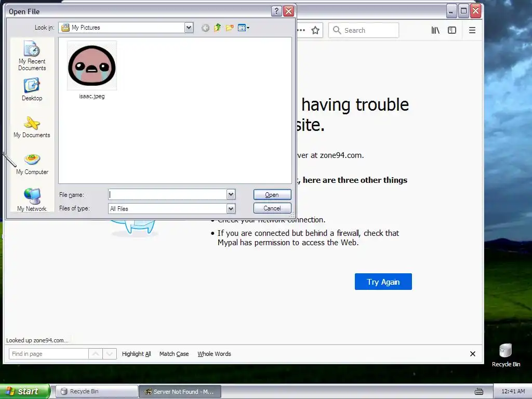
Task: Open My Computer in the places bar
Action: (x=32, y=164)
